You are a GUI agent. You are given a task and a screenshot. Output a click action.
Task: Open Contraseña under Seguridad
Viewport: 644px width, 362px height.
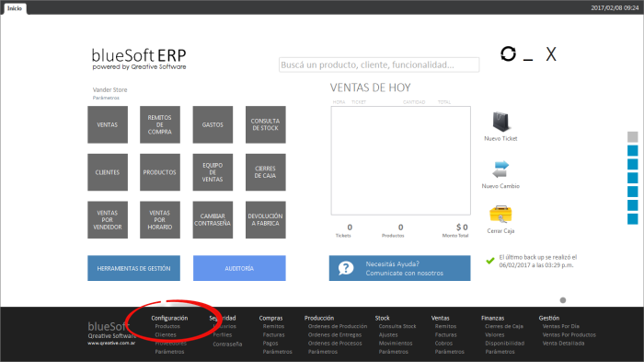(227, 344)
